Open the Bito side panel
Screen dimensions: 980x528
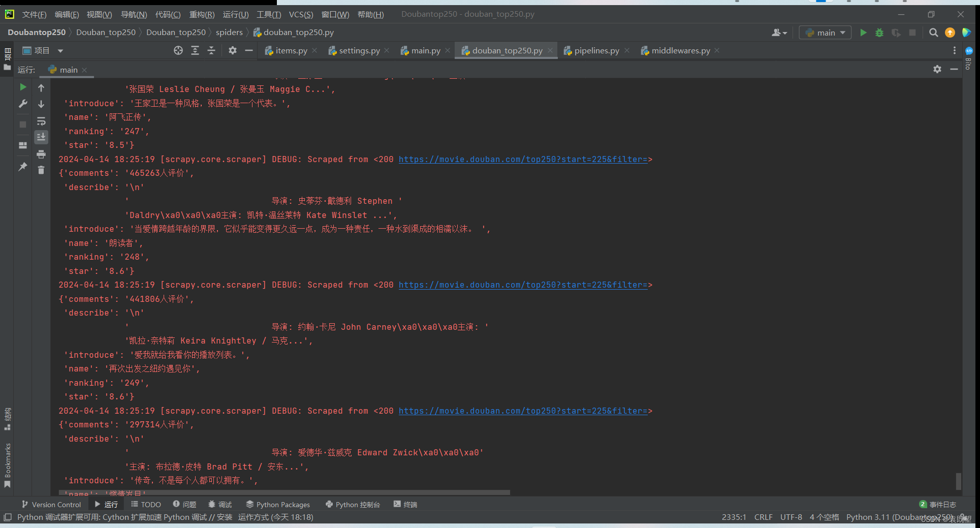[969, 58]
